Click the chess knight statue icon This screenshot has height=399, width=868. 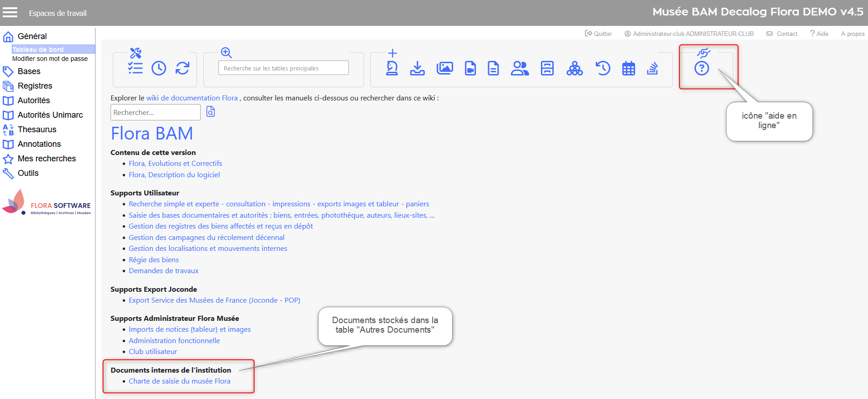click(x=392, y=68)
